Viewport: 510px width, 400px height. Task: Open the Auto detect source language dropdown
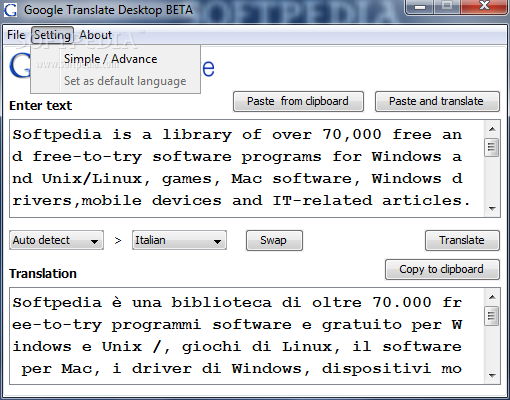click(56, 240)
